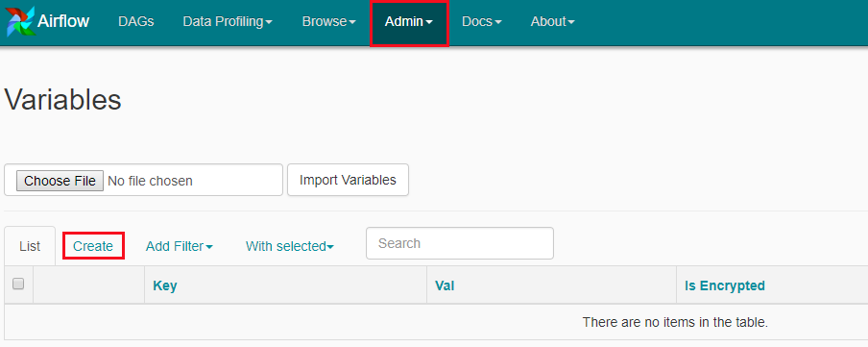
Task: Expand the Admin menu
Action: tap(408, 22)
